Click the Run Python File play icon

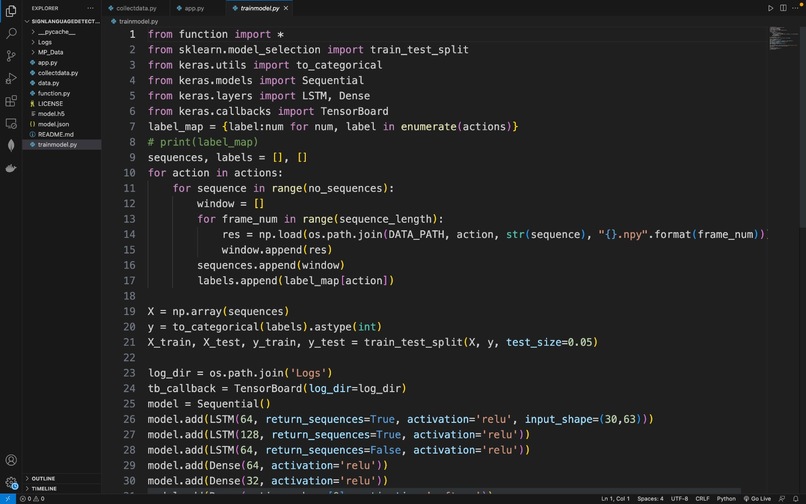[770, 8]
